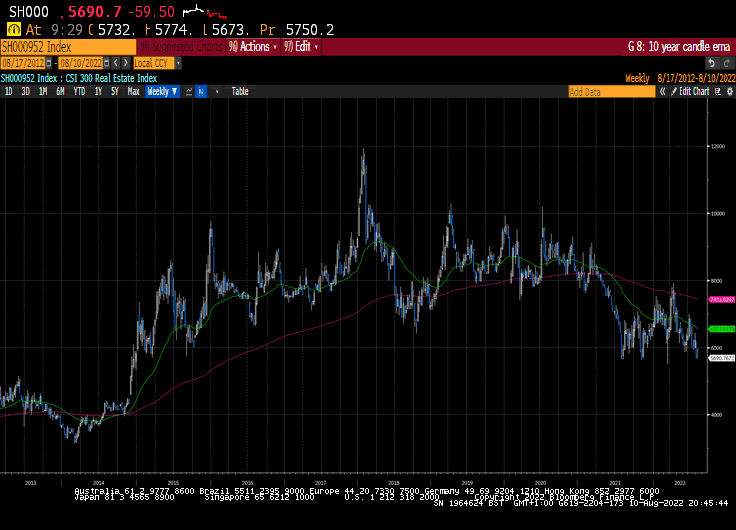Image resolution: width=736 pixels, height=530 pixels.
Task: Click the green short EMA value label
Action: coord(721,329)
